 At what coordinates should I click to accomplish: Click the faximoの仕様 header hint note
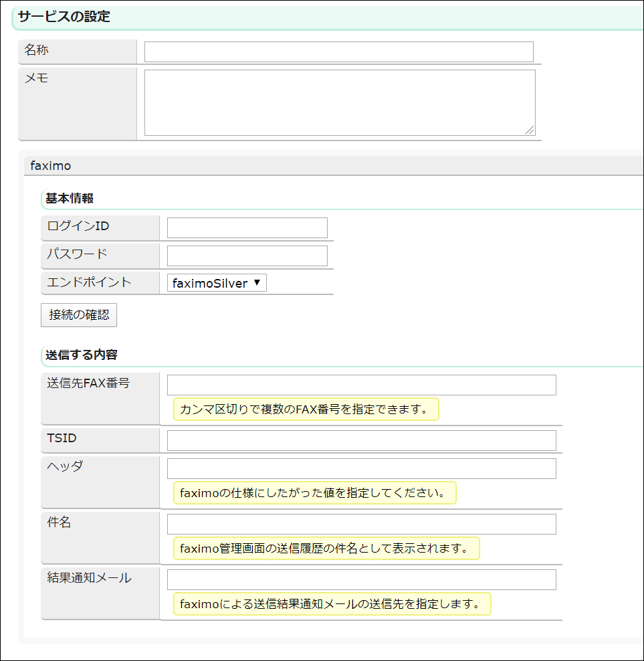pyautogui.click(x=314, y=493)
